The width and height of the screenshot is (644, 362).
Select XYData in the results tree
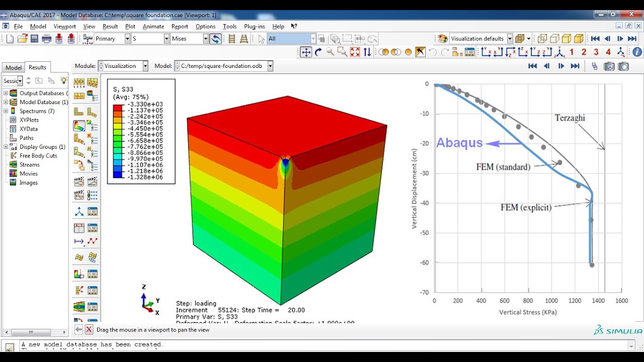pyautogui.click(x=28, y=129)
